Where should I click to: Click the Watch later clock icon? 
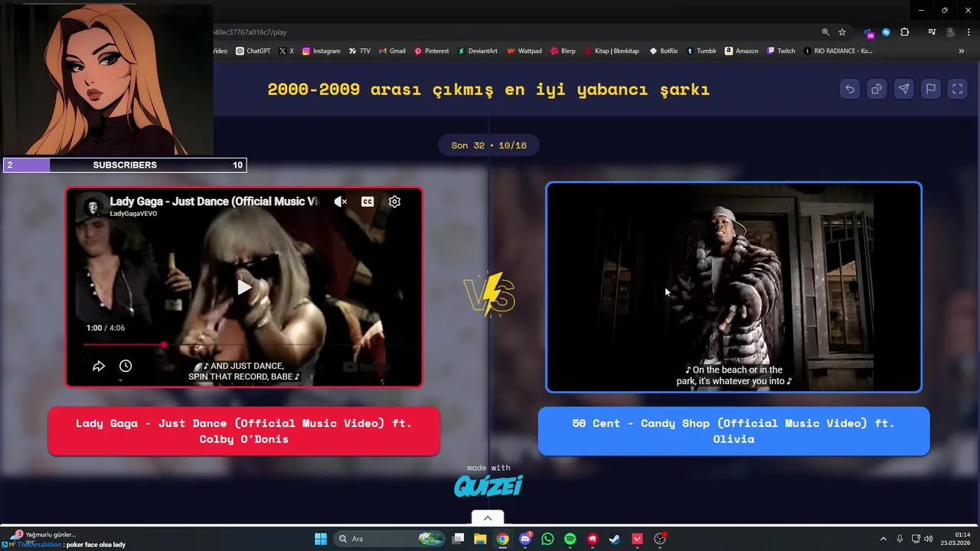[x=126, y=366]
